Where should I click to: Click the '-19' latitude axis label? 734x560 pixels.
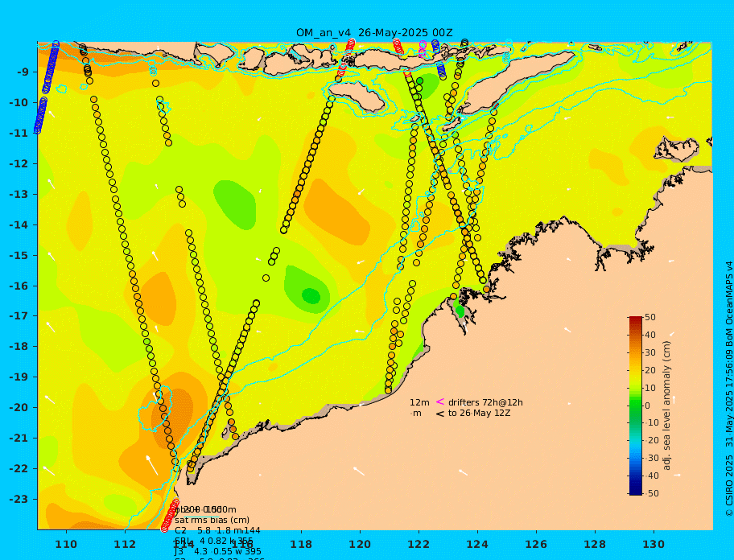coord(19,377)
